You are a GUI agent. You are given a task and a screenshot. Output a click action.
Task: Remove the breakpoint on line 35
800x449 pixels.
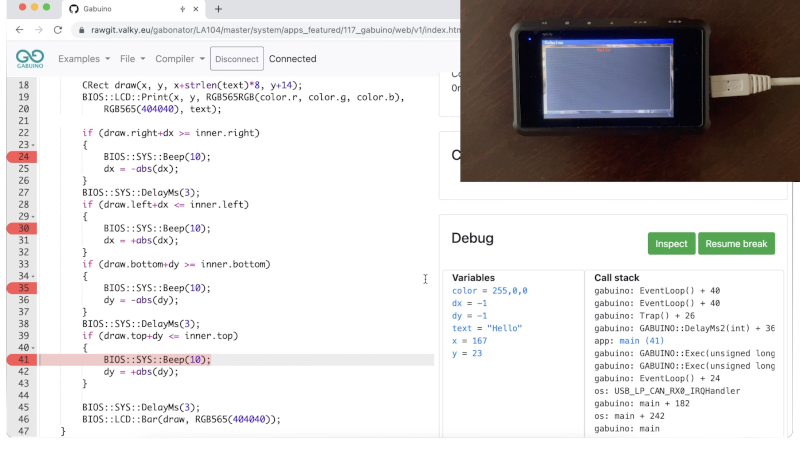click(x=21, y=288)
